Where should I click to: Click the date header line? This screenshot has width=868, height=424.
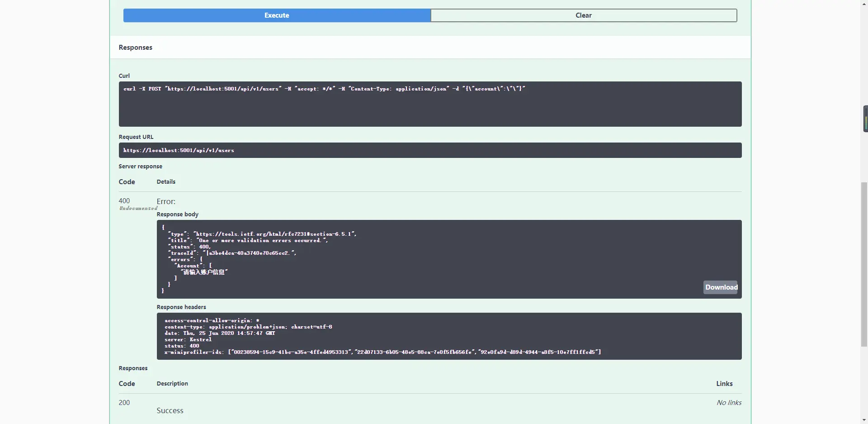click(x=220, y=333)
